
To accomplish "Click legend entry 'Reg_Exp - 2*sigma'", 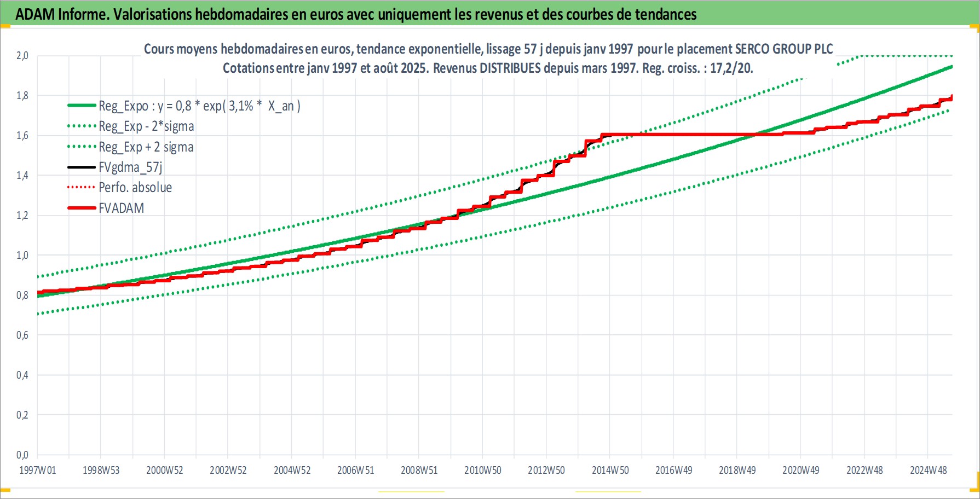I will click(x=146, y=126).
